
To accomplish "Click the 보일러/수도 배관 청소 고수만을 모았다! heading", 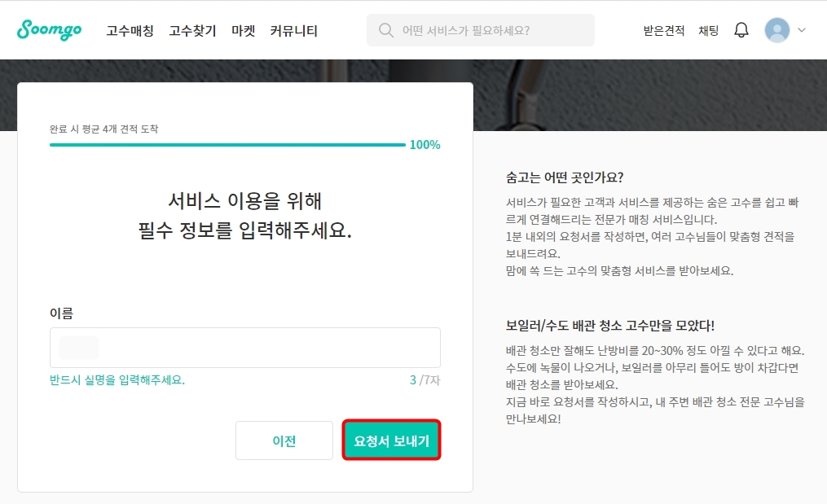I will (610, 326).
